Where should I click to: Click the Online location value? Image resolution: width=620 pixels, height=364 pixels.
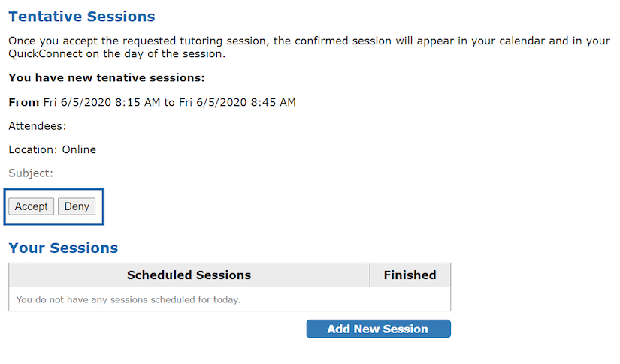pyautogui.click(x=79, y=149)
